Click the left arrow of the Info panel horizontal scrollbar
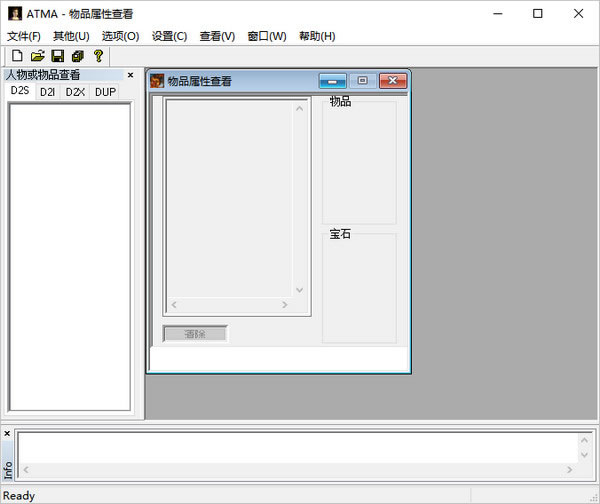The height and width of the screenshot is (504, 600). [26, 470]
